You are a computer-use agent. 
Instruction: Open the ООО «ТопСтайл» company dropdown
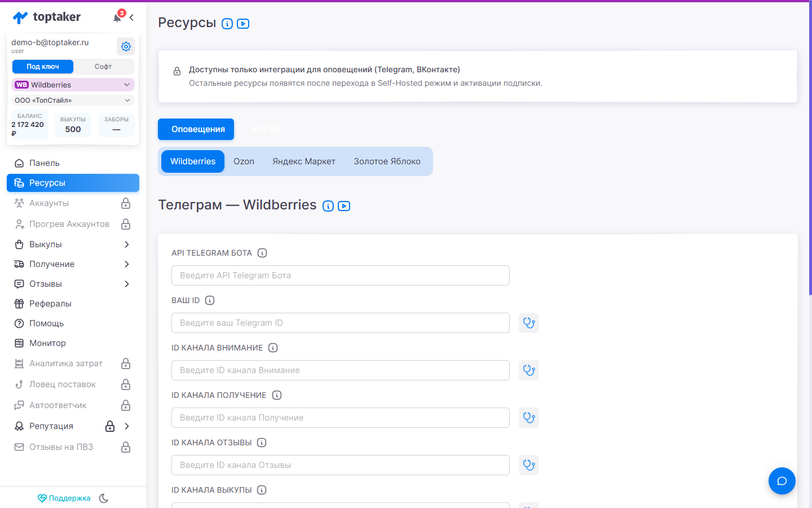coord(73,100)
